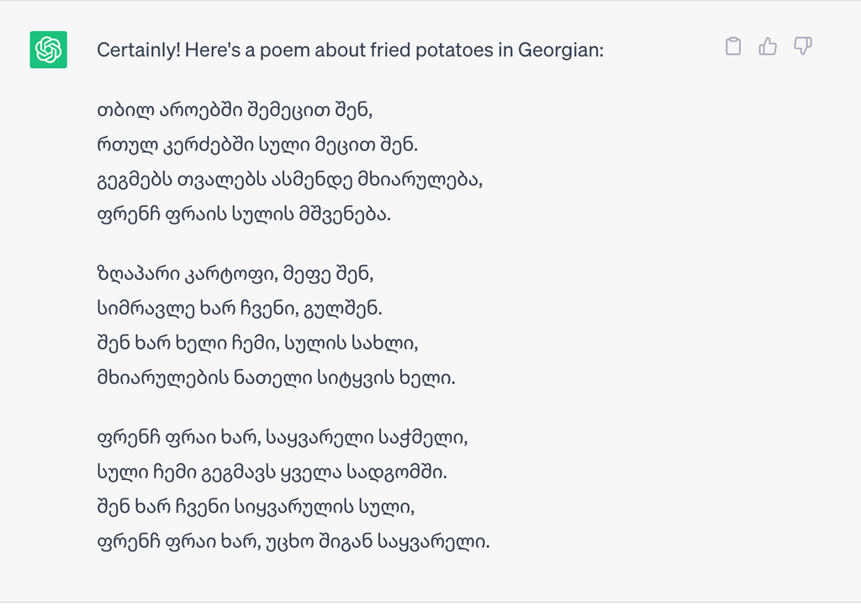Click the line starting მხიარულების ნათელი

(276, 377)
